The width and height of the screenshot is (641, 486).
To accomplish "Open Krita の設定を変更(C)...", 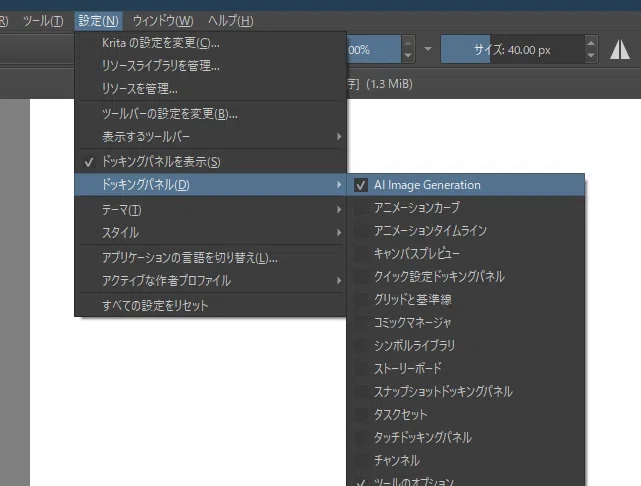I will tap(211, 43).
